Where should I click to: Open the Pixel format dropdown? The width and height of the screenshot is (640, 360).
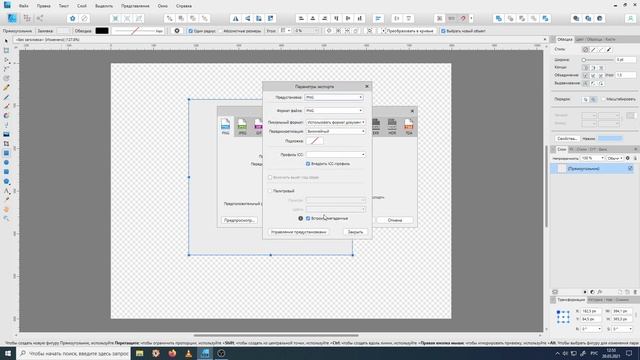tap(336, 122)
